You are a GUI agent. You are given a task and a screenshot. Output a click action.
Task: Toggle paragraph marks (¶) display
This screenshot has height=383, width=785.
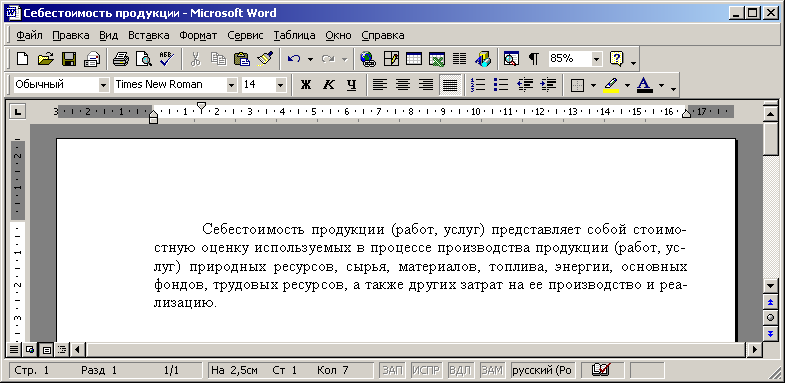(x=534, y=59)
